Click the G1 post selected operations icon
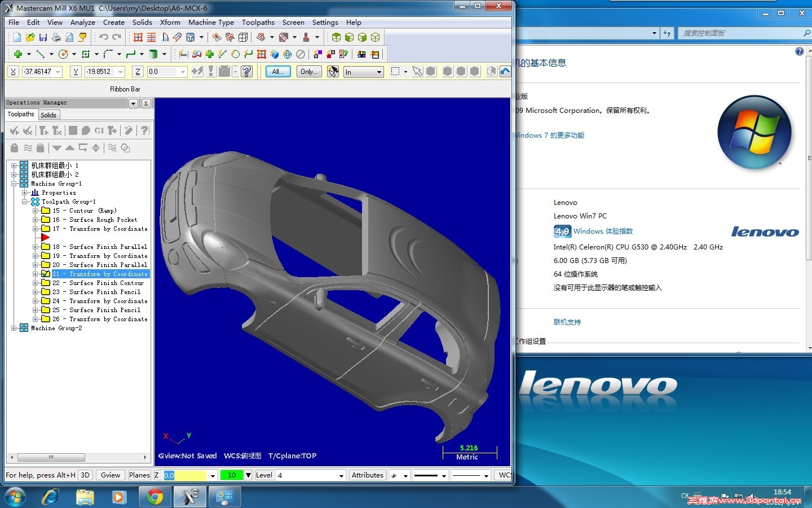Screen dimensions: 812x508 pyautogui.click(x=99, y=131)
